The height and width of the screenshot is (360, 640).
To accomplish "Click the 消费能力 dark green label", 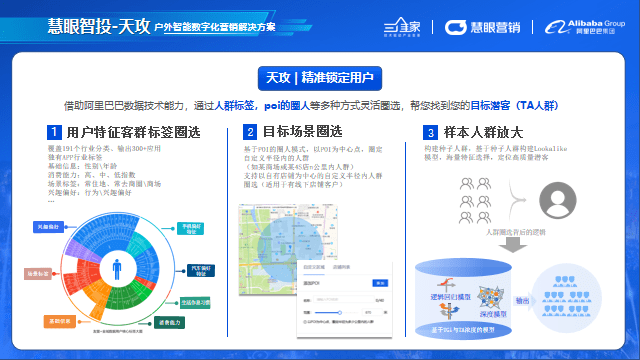I will 169,322.
